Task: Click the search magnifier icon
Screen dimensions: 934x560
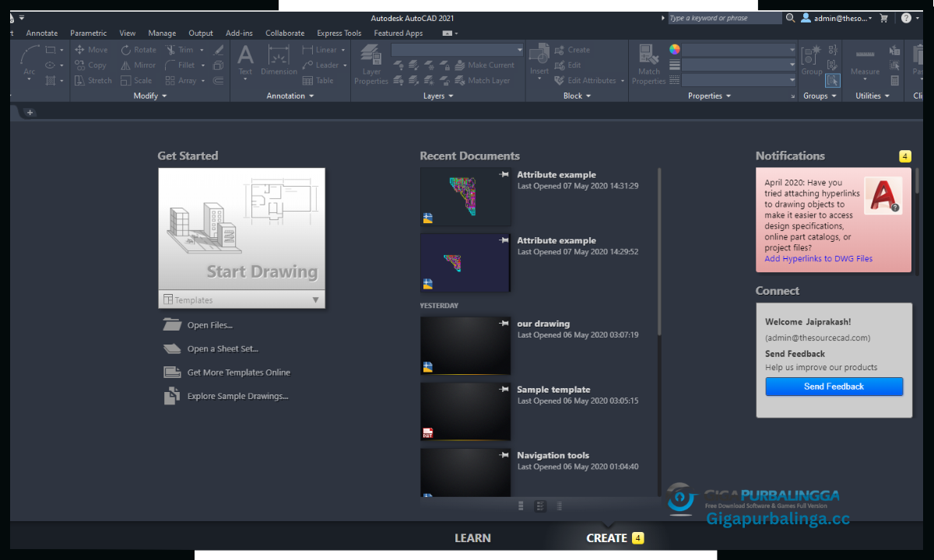Action: (x=790, y=18)
